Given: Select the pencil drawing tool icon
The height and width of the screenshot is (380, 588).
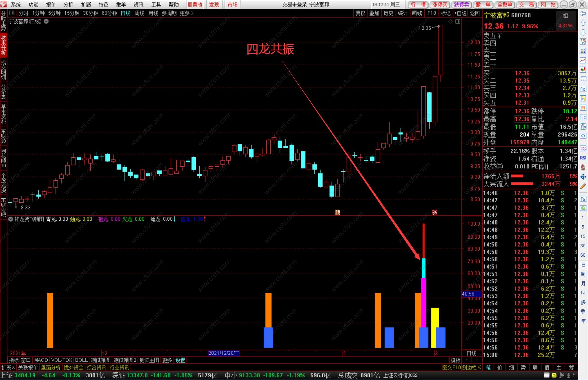Looking at the screenshot, I should (583, 187).
